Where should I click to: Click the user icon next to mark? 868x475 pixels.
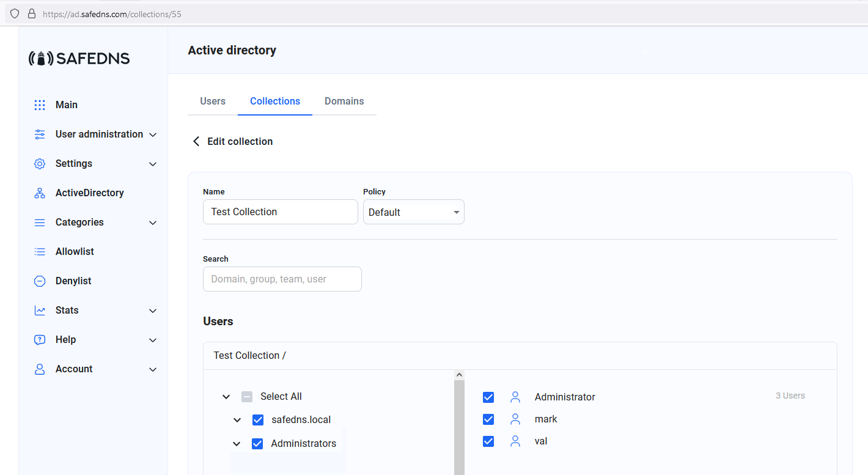515,419
